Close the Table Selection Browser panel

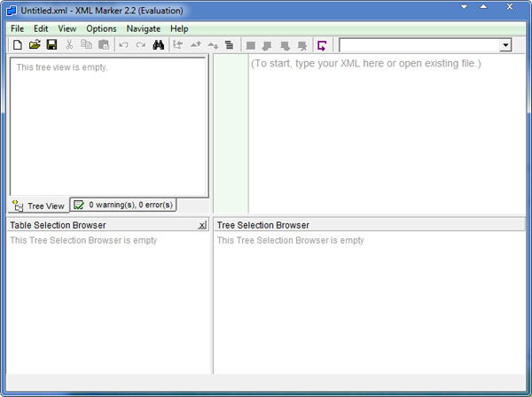pos(202,225)
